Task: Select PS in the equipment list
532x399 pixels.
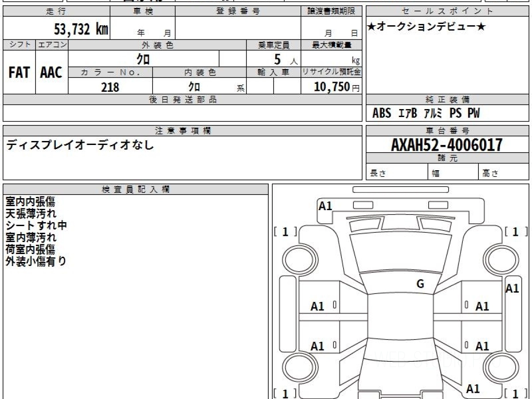Action: tap(455, 113)
